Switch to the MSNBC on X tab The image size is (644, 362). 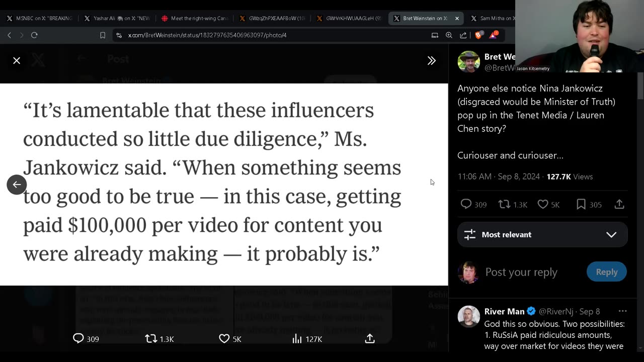[39, 19]
